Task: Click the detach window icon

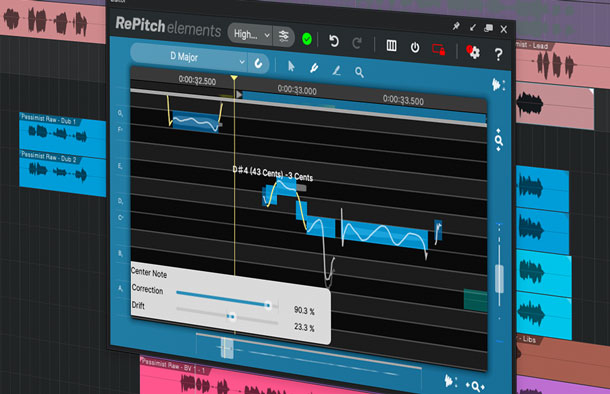Action: coord(488,28)
